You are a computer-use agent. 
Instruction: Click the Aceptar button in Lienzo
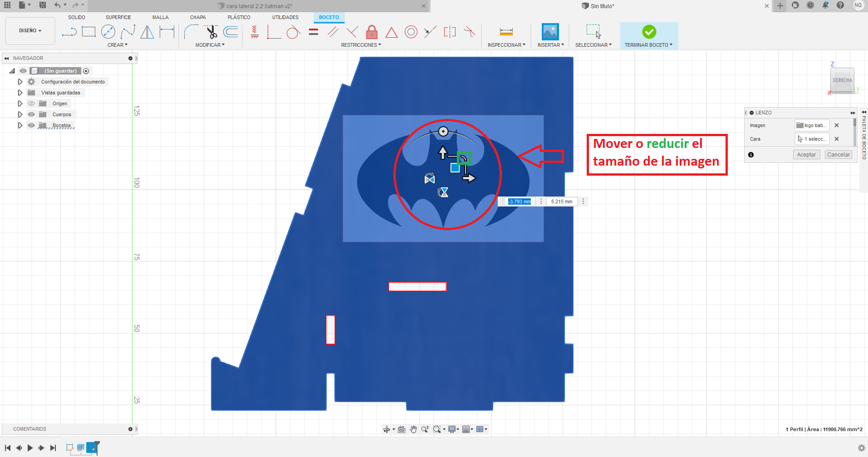click(x=806, y=155)
